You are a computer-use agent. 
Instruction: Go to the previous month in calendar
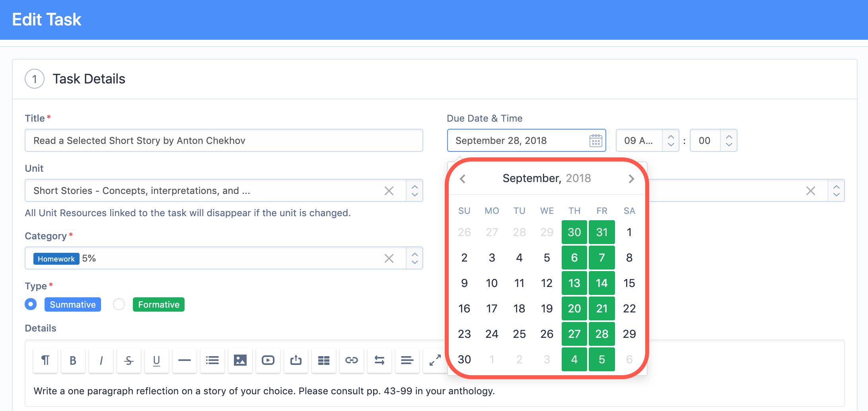pyautogui.click(x=462, y=179)
